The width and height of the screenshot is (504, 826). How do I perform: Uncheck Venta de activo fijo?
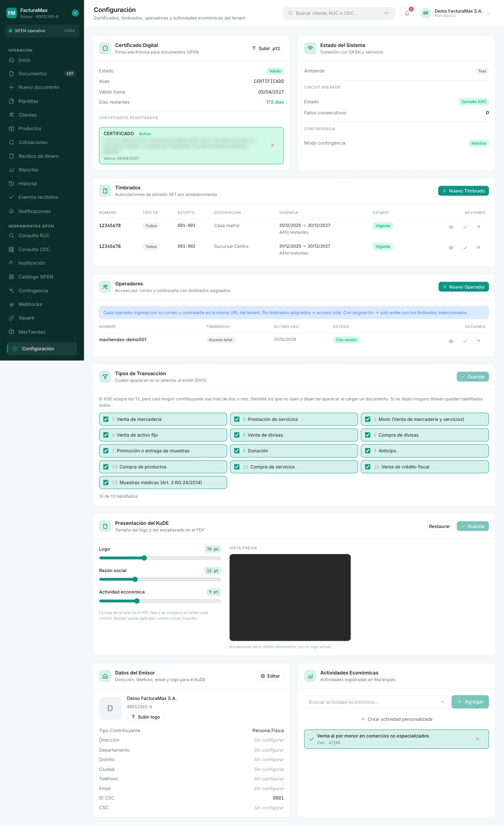point(106,435)
